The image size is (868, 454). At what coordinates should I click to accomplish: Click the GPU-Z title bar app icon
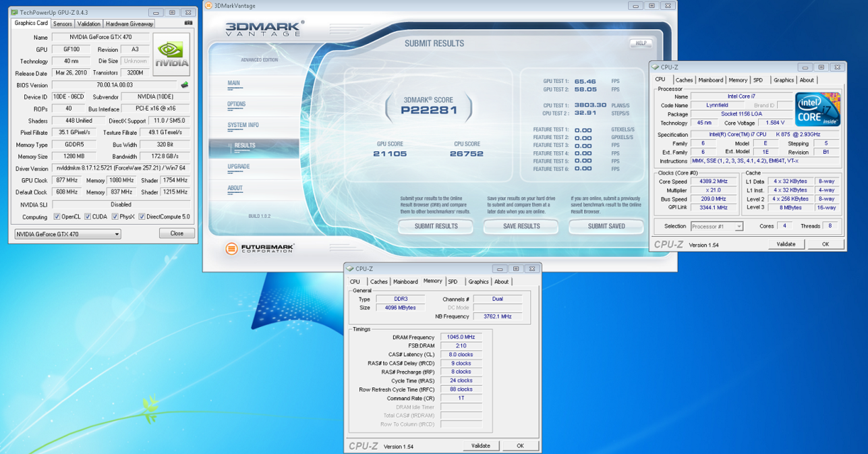14,12
